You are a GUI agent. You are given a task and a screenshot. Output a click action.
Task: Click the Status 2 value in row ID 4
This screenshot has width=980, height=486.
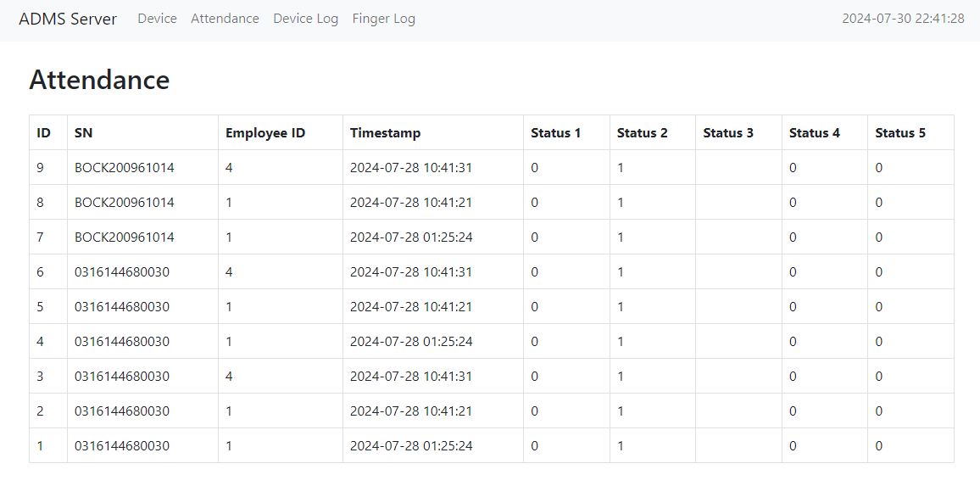point(621,342)
